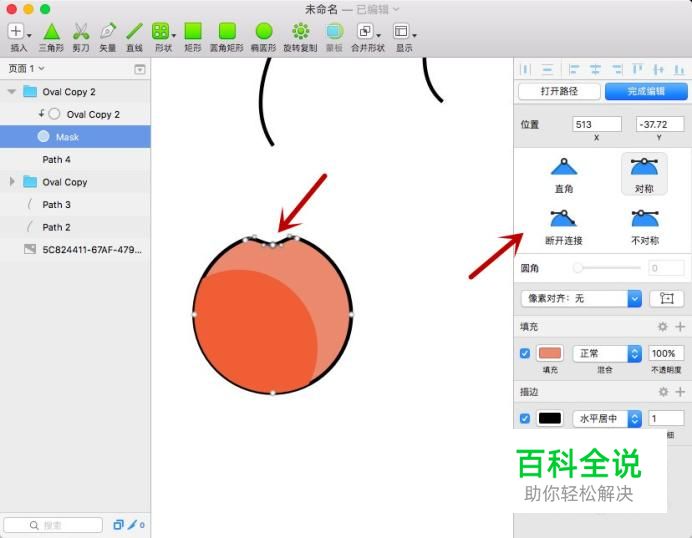Open the 正常 blend mode dropdown
The height and width of the screenshot is (538, 692).
[x=607, y=354]
